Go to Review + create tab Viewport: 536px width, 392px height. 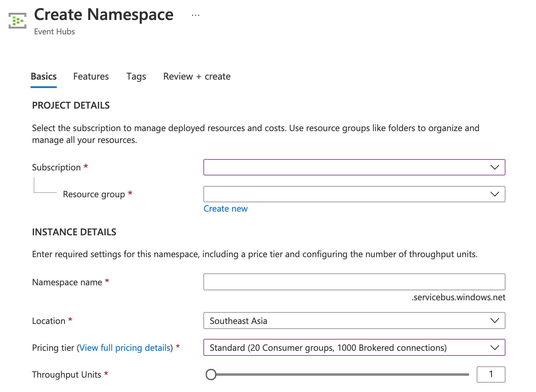click(197, 76)
